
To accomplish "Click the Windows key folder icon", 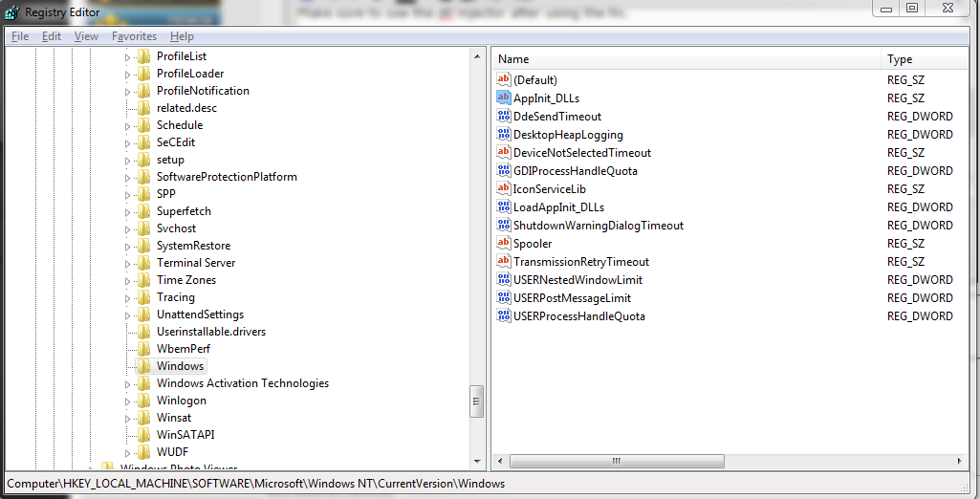I will [143, 366].
